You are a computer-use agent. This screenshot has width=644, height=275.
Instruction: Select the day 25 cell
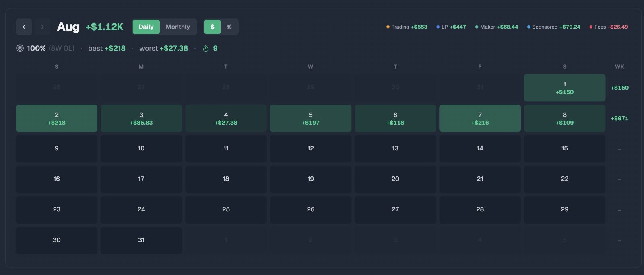[226, 210]
